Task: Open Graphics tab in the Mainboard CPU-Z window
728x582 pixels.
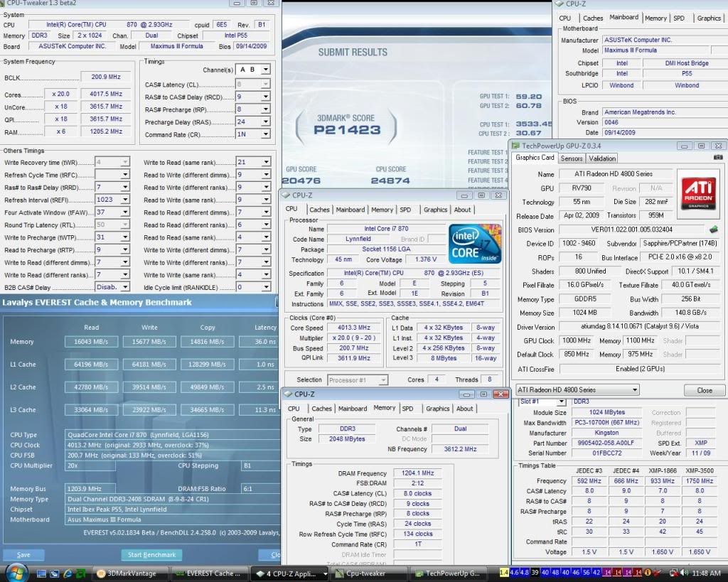Action: coord(709,18)
